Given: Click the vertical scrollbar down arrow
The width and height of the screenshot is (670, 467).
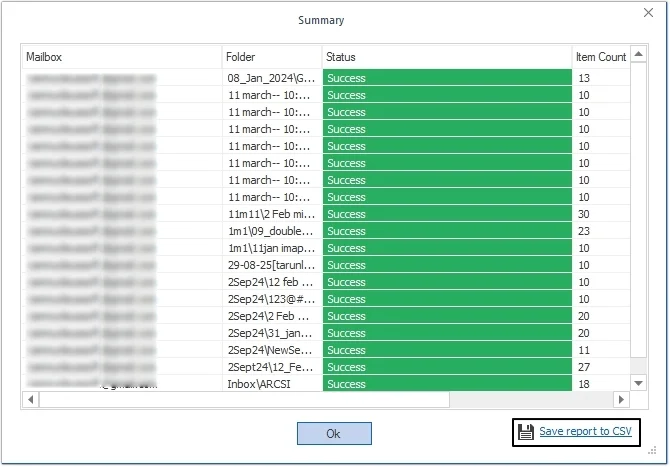Looking at the screenshot, I should tap(638, 383).
